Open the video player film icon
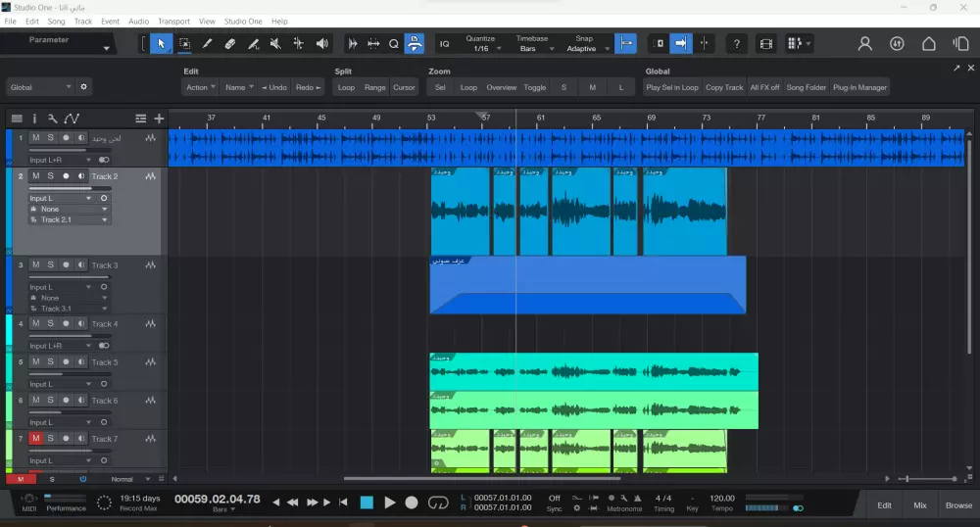980x527 pixels. click(x=766, y=43)
